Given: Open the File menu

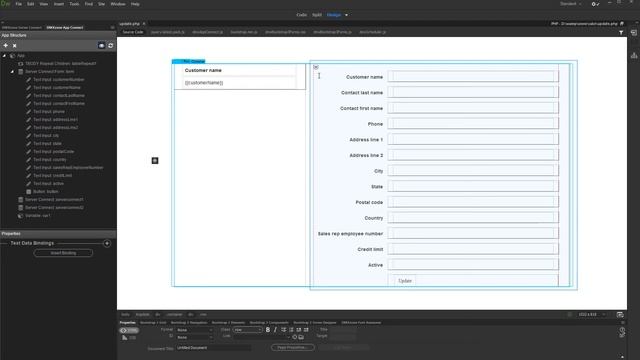Looking at the screenshot, I should (18, 4).
